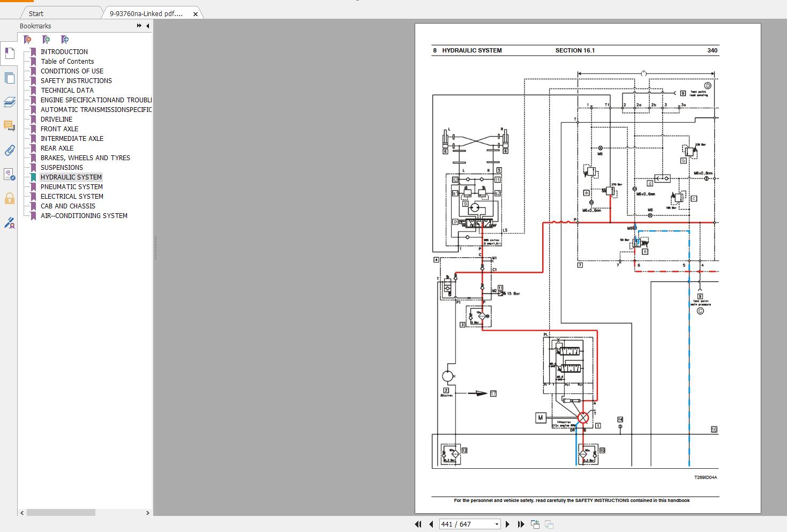Viewport: 787px width, 532px height.
Task: Open the ELECTRICAL SYSTEM bookmark
Action: 72,196
